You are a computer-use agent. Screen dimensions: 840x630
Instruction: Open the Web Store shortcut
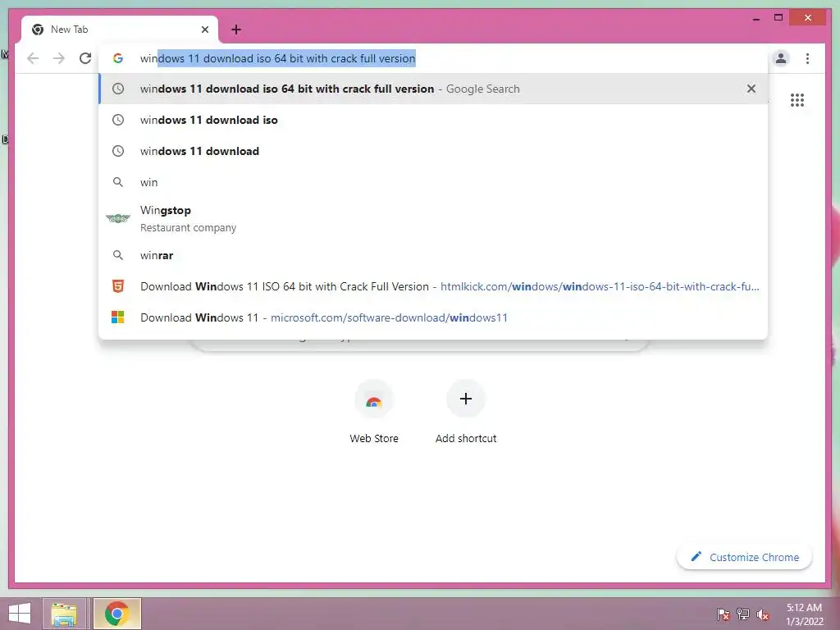[374, 413]
